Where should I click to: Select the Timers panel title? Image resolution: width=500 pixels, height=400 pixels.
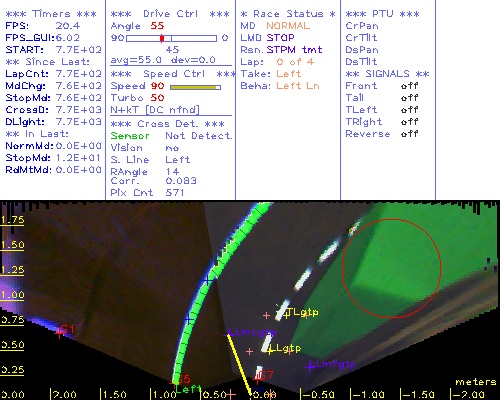point(51,14)
